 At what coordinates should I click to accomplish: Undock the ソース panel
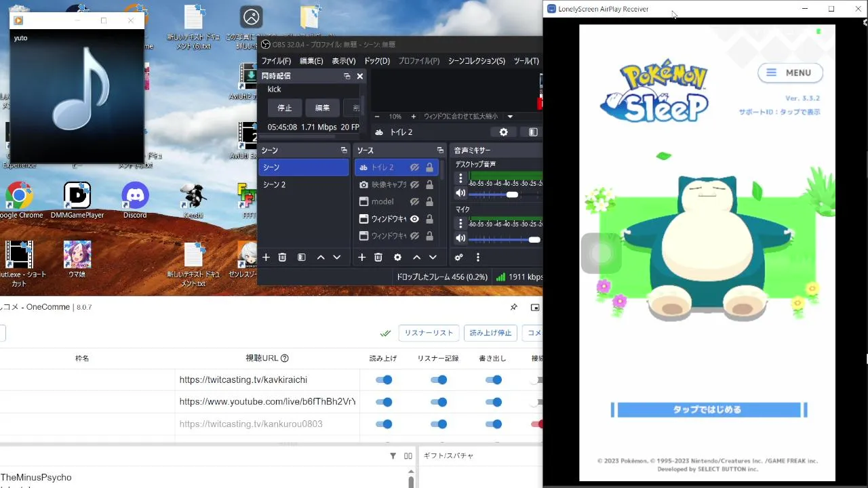coord(440,150)
